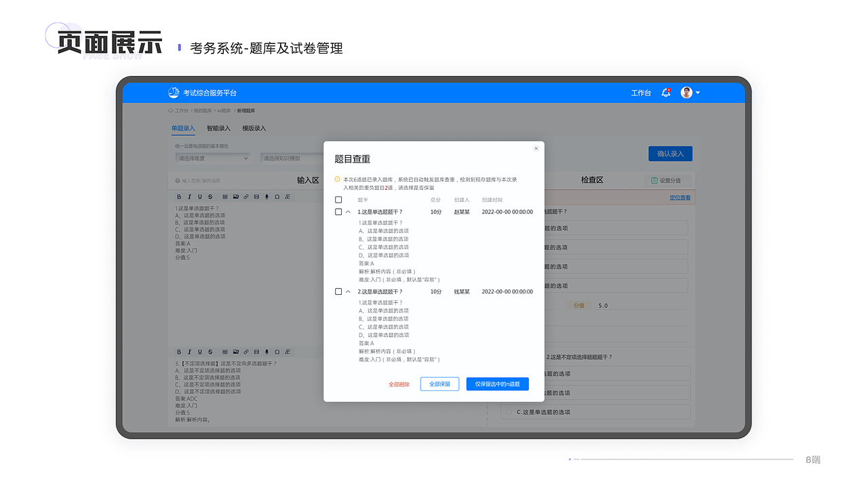
Task: Click Strikethrough in the lower editor toolbar
Action: 210,352
